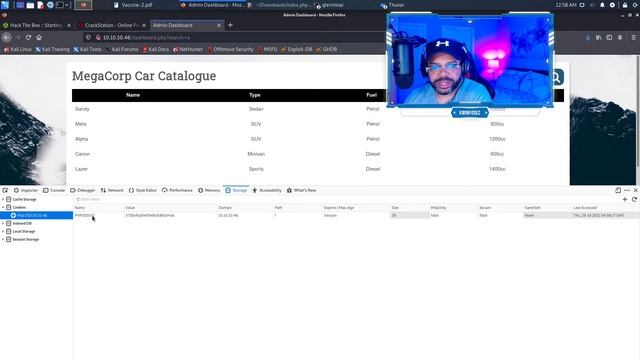The height and width of the screenshot is (360, 640).
Task: Click the lock screen icon in system tray
Action: pyautogui.click(x=624, y=5)
